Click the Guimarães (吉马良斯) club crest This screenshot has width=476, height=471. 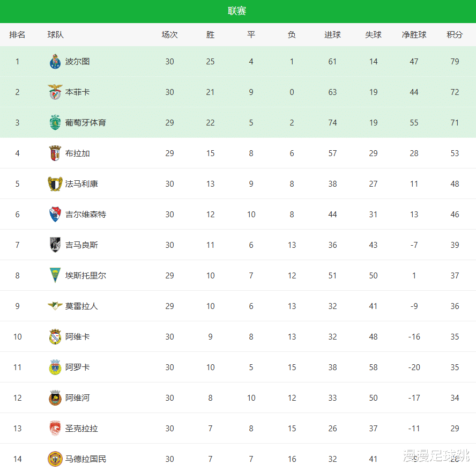pyautogui.click(x=55, y=245)
